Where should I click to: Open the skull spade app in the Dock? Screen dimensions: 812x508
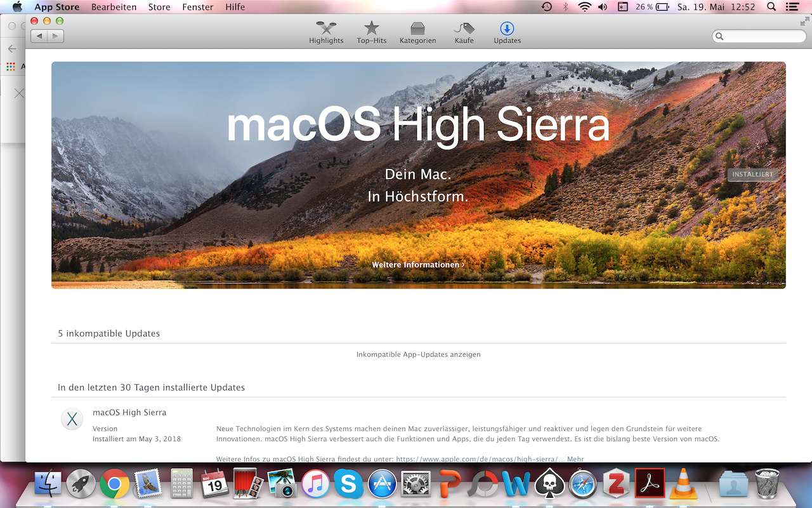coord(549,484)
